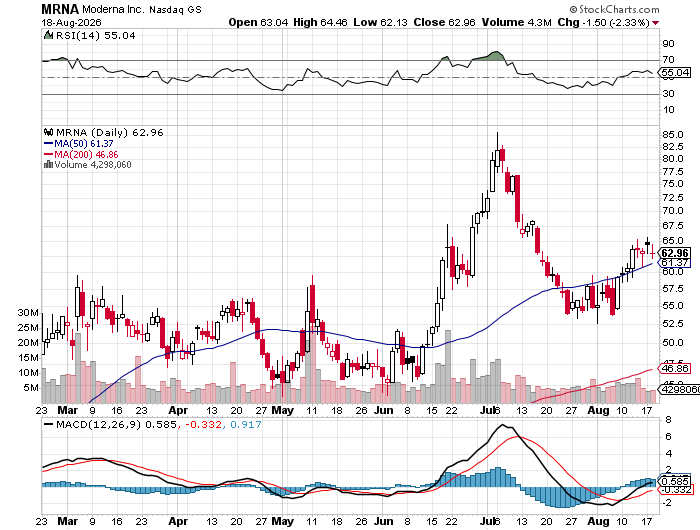Click the May label on price chart axis
Viewport: 700px width, 530px height.
[x=283, y=410]
